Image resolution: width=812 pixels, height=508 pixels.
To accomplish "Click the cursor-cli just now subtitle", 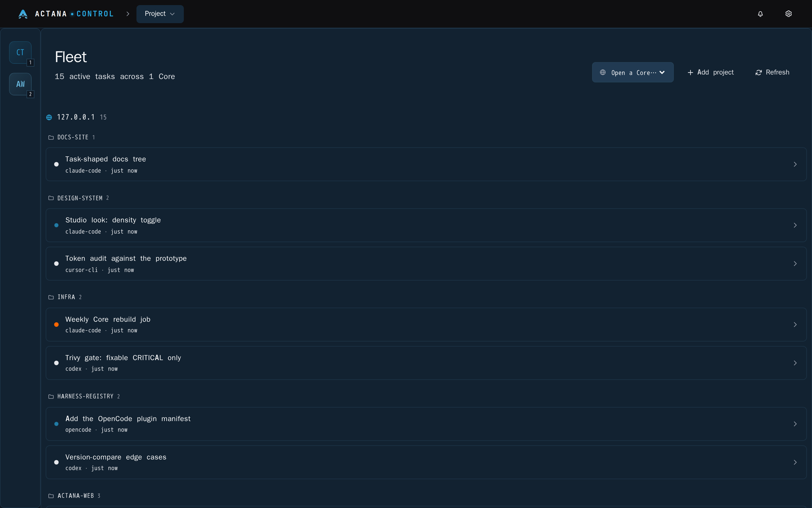I will click(100, 270).
